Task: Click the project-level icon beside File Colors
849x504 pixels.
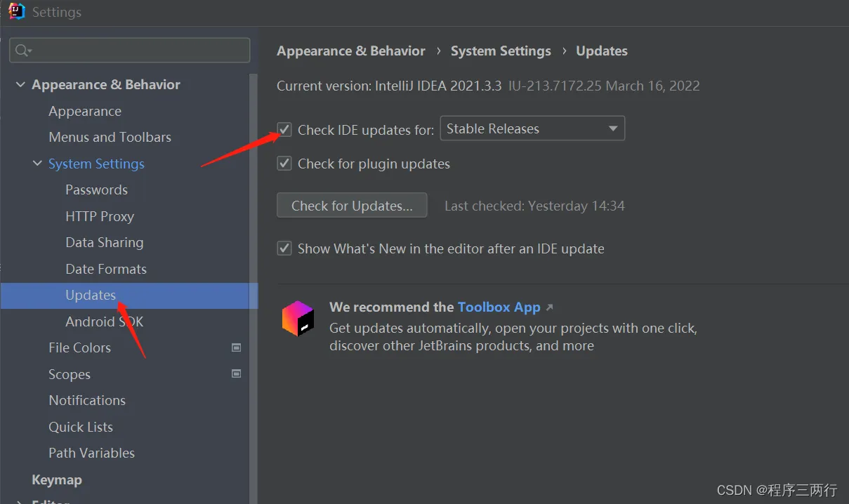Action: pyautogui.click(x=237, y=347)
